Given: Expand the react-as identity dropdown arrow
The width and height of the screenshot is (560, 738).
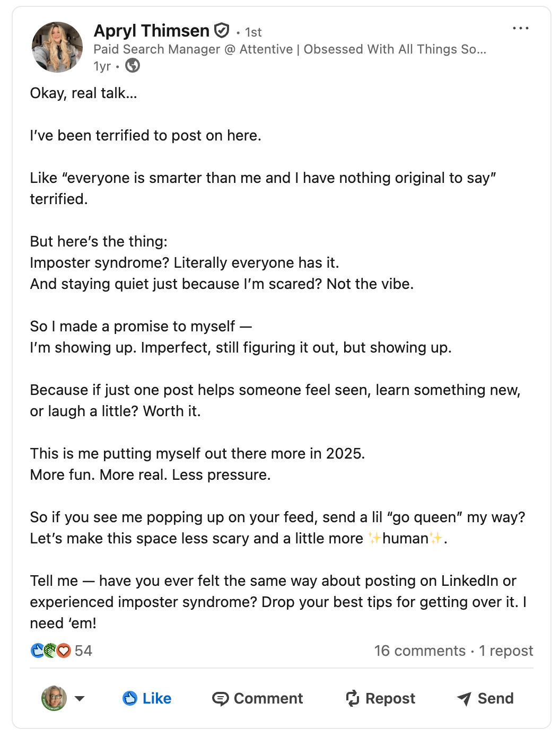Looking at the screenshot, I should coord(80,698).
